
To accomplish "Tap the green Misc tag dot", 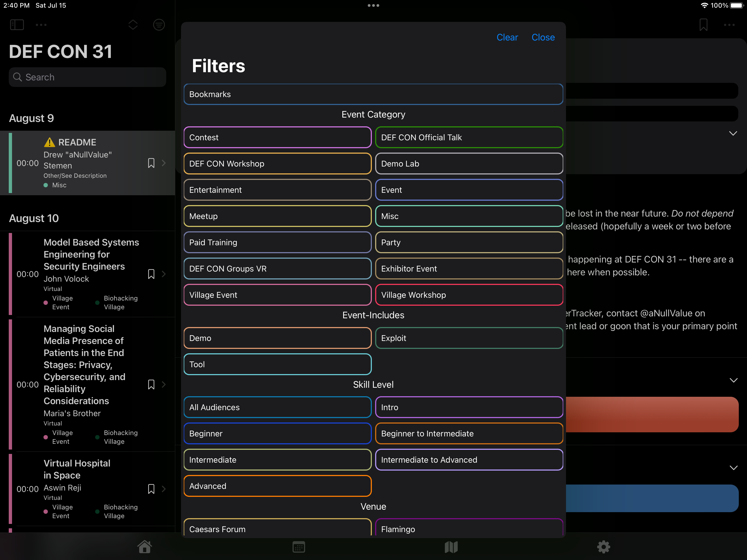I will point(46,185).
